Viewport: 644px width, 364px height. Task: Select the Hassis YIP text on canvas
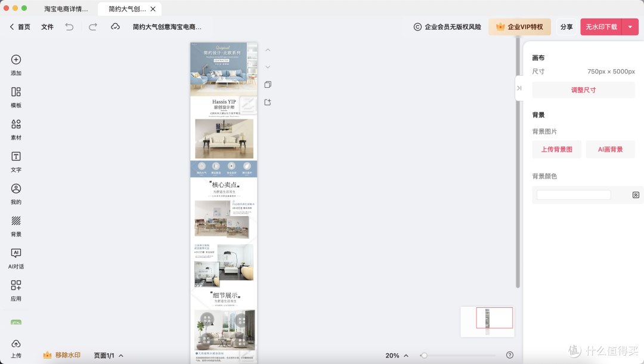tap(224, 101)
